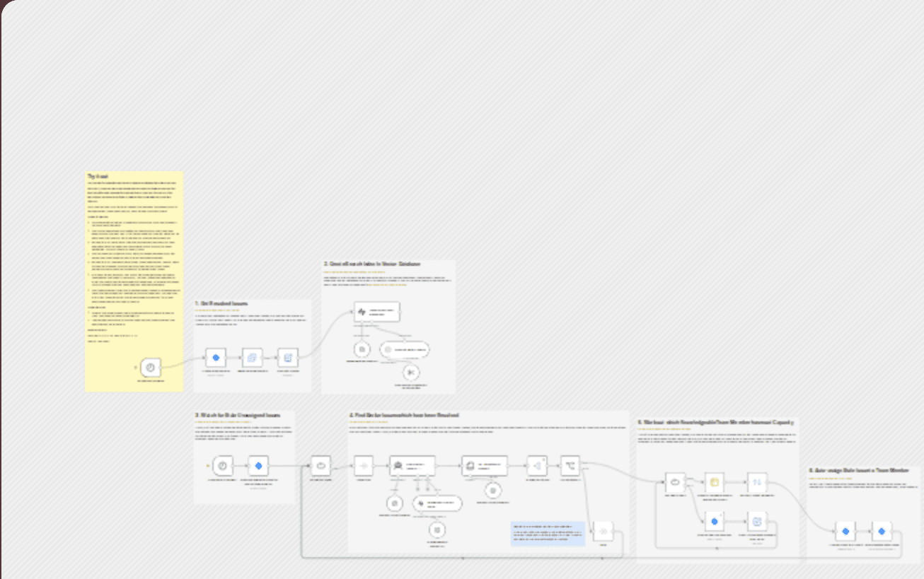This screenshot has width=924, height=579.
Task: Select the round document loader sub-node in section 2
Action: (x=362, y=349)
